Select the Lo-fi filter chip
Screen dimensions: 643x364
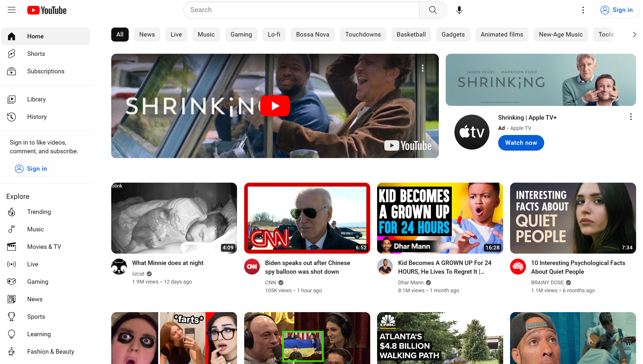274,34
